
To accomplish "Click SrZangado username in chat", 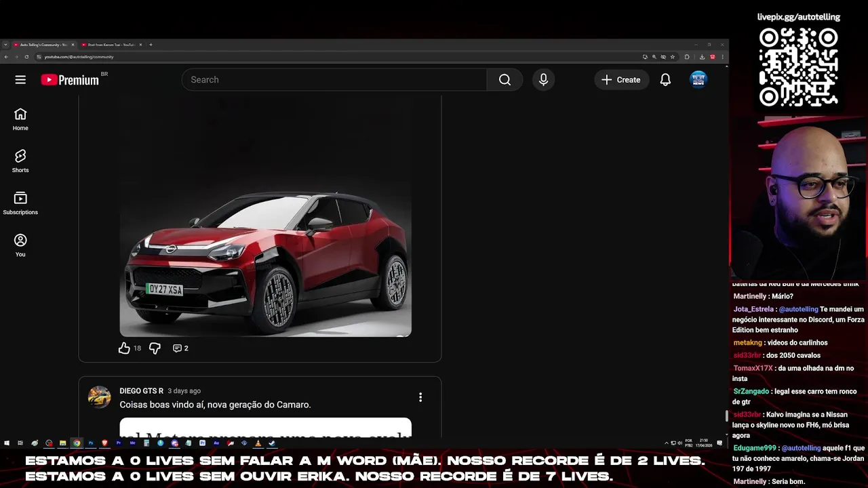I will 751,391.
